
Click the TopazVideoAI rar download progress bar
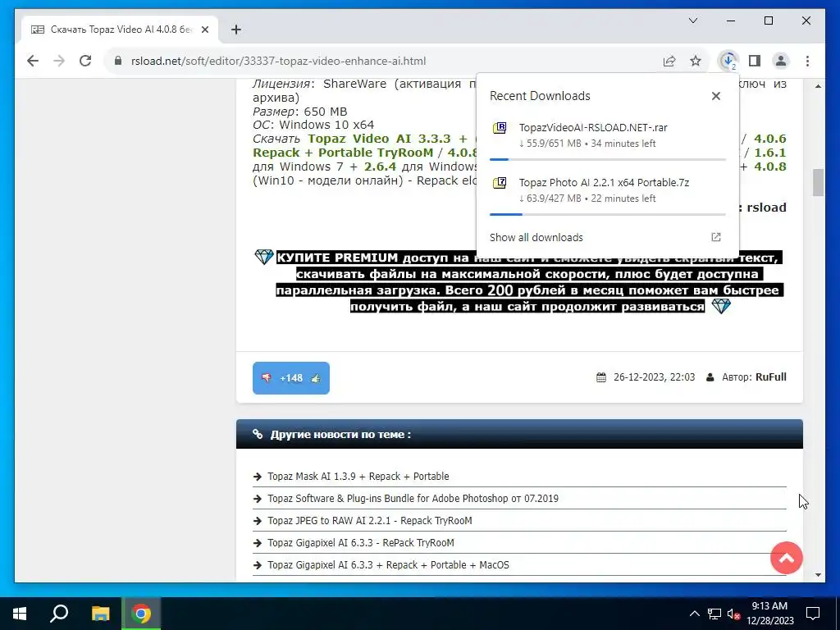click(608, 160)
